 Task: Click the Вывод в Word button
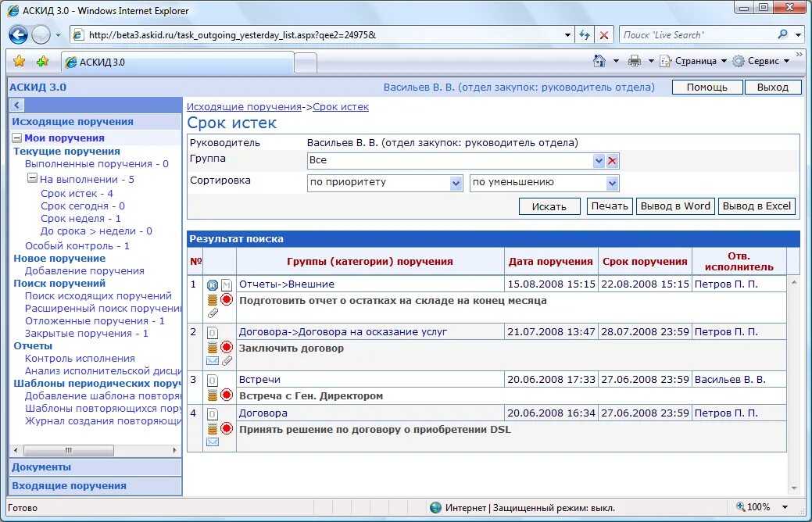coord(675,206)
